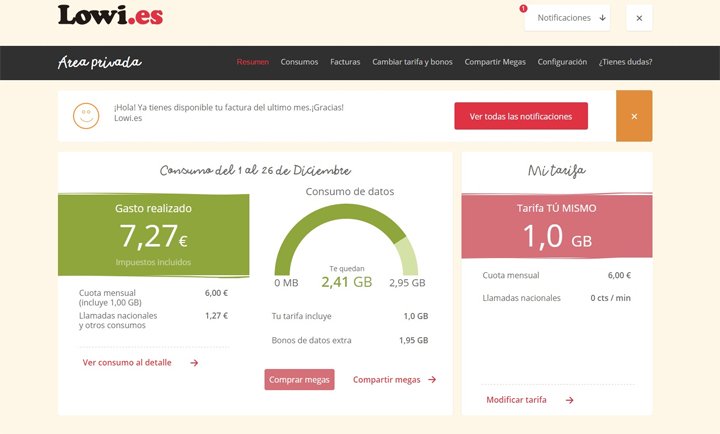
Task: Click the Ver consumo al detalle link
Action: click(x=127, y=362)
